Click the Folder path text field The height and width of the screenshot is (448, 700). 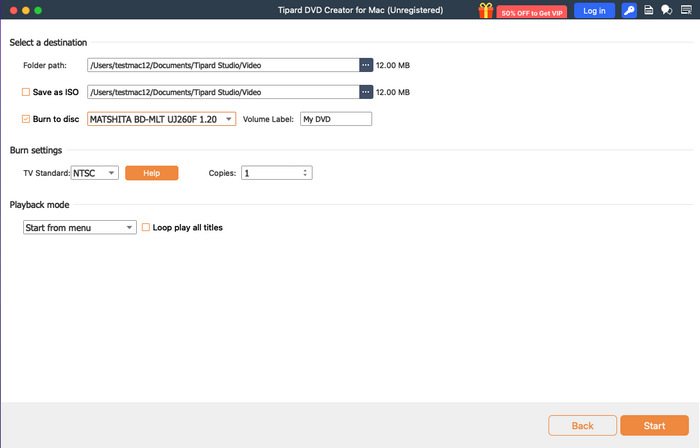(223, 65)
